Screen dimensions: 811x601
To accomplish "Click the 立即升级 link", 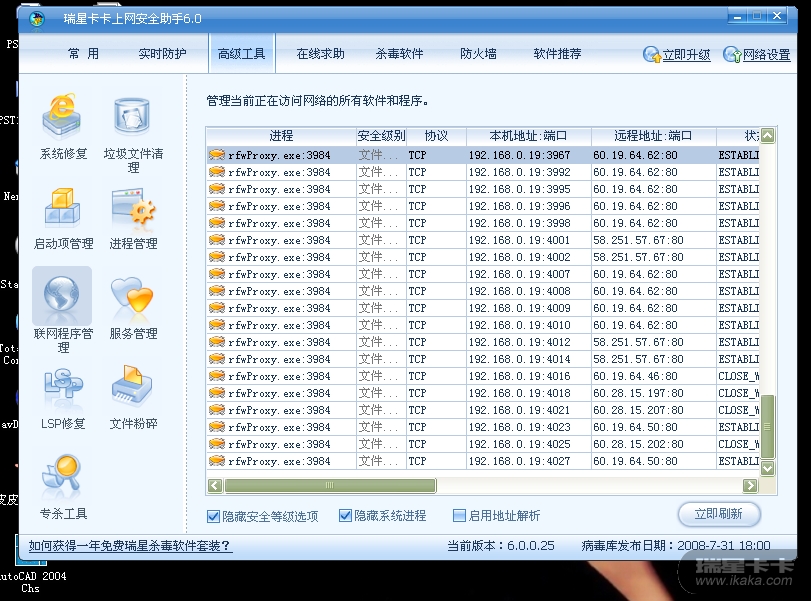I will (687, 55).
